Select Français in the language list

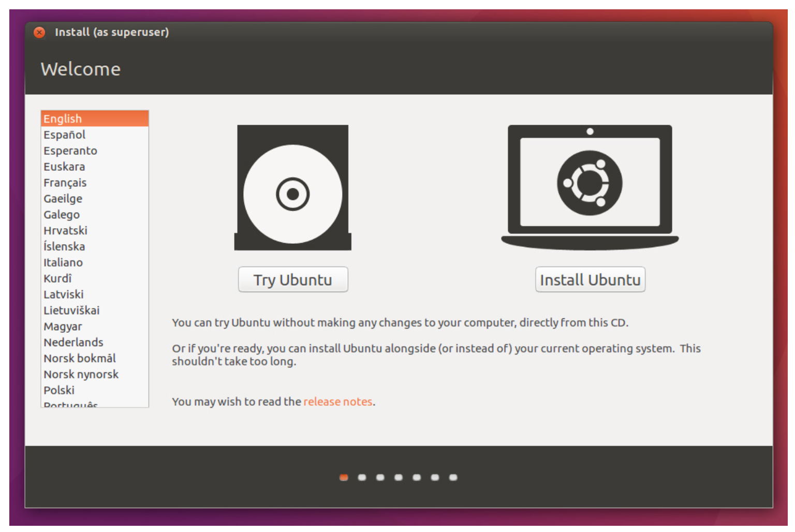point(95,183)
